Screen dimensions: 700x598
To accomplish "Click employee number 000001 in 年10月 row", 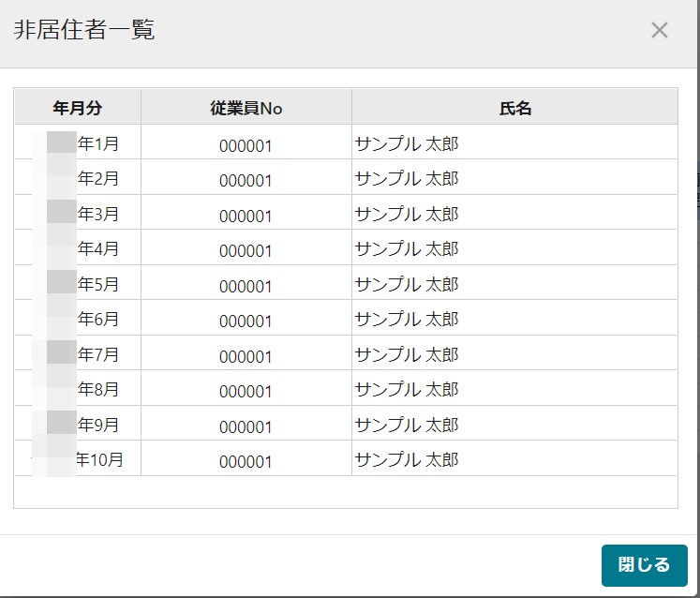I will tap(246, 462).
